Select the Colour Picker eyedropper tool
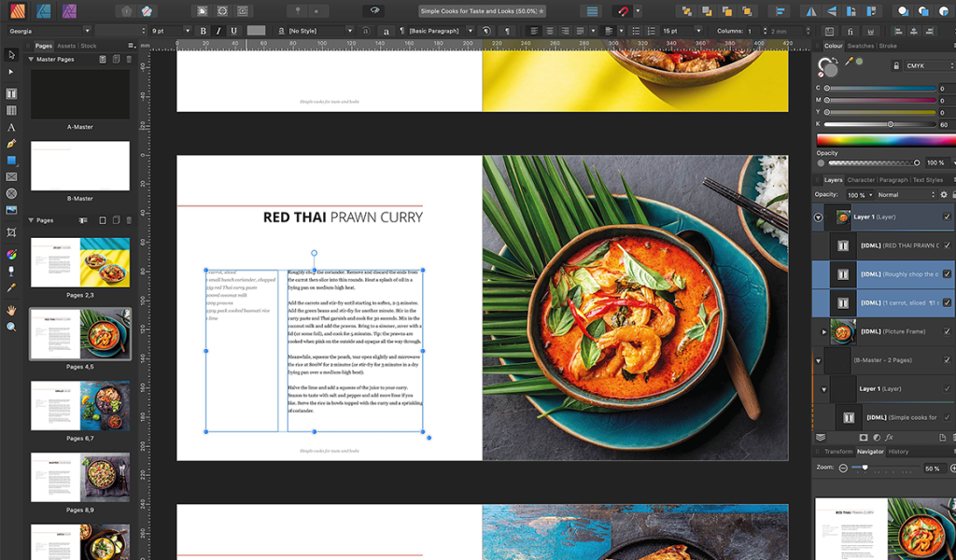 (11, 287)
